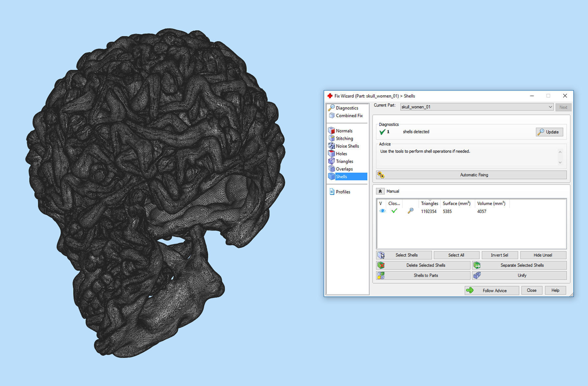This screenshot has width=588, height=386.
Task: Click the green closed-shell checkmark in table
Action: [394, 211]
